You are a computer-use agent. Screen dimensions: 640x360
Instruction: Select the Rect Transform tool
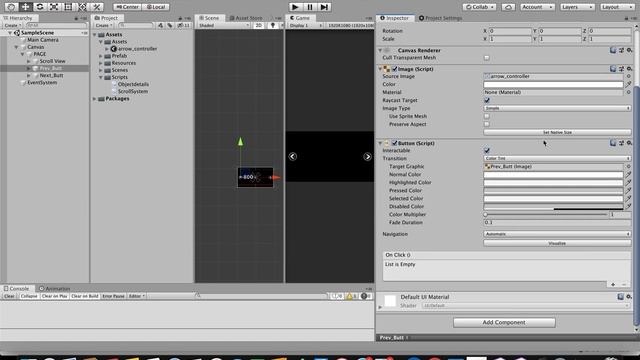[x=68, y=7]
